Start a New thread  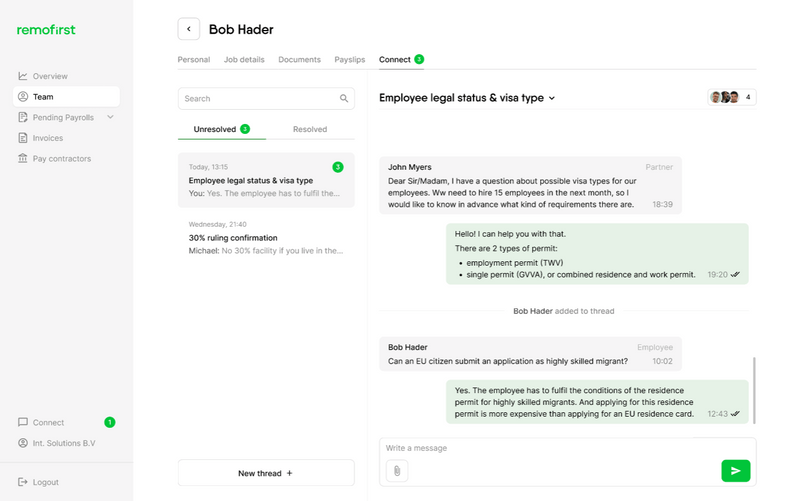click(x=266, y=473)
